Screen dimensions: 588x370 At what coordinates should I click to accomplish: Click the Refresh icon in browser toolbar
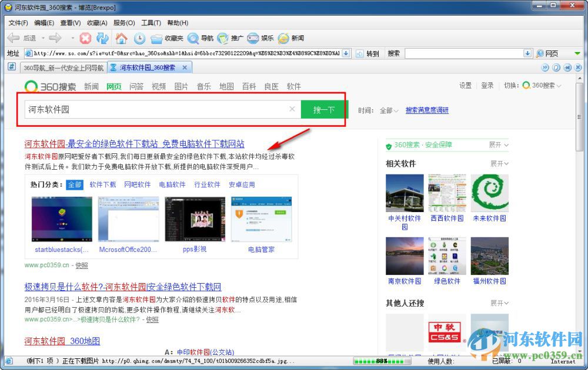[102, 38]
